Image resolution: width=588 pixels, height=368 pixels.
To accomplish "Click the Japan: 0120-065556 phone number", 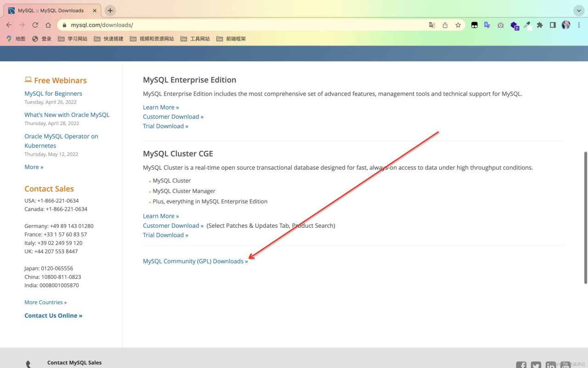I will pos(49,268).
